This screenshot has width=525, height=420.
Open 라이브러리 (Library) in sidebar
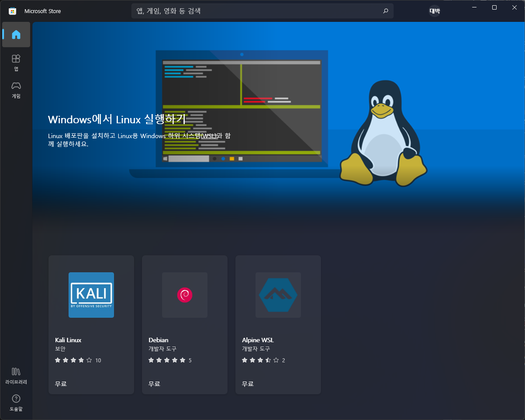point(16,375)
